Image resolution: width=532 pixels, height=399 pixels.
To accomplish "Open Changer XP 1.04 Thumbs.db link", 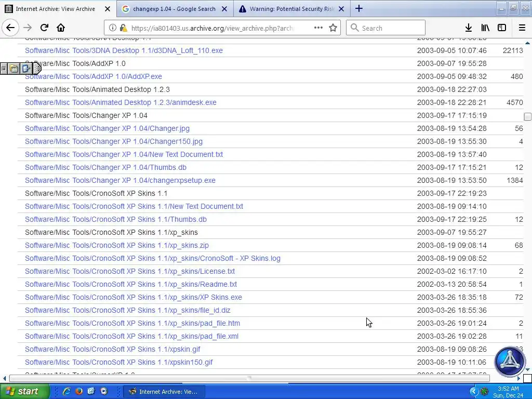I will coord(105,167).
